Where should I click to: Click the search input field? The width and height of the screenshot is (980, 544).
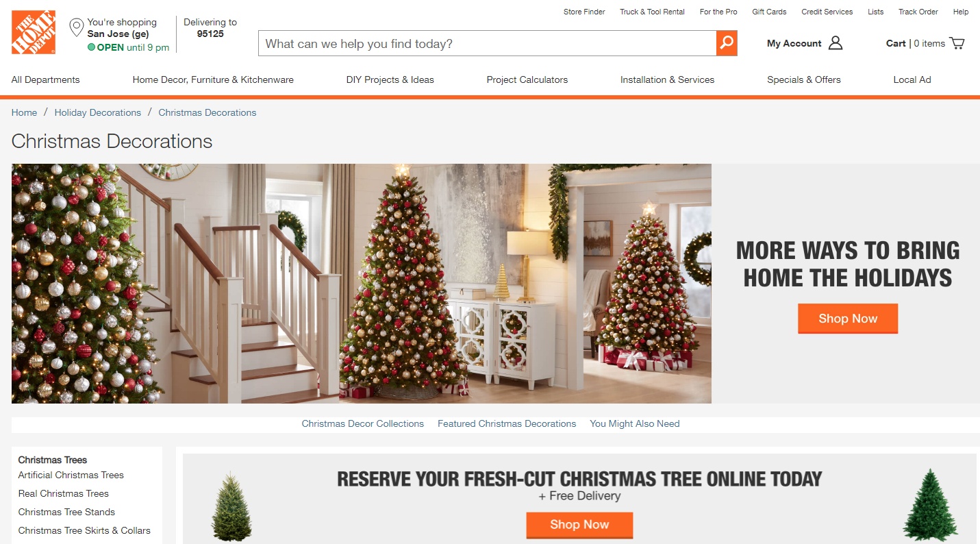pos(488,43)
